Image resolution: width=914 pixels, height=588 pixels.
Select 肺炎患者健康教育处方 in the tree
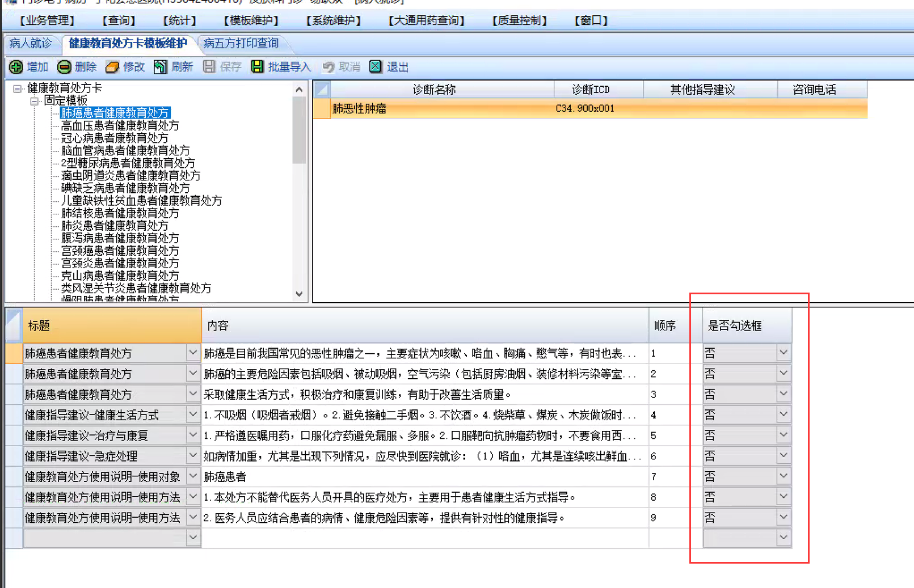pyautogui.click(x=115, y=226)
